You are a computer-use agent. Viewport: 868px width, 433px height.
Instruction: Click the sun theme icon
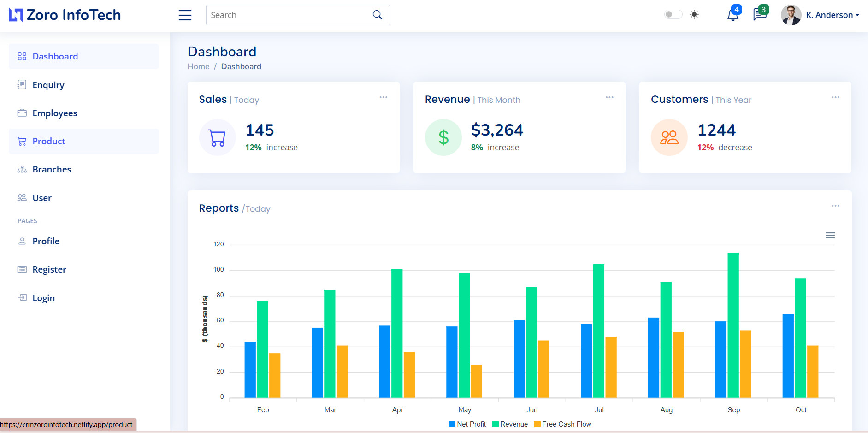694,14
